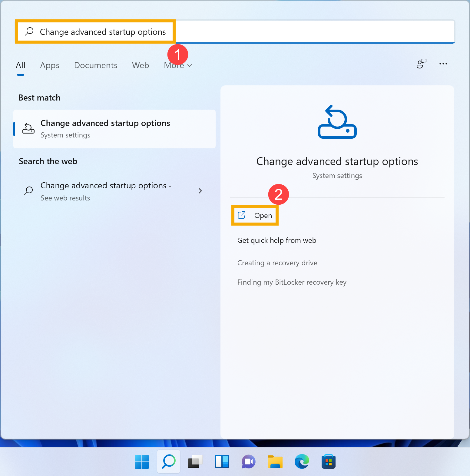This screenshot has width=470, height=476.
Task: Click the 'Get quick help from web' heading
Action: coord(277,240)
